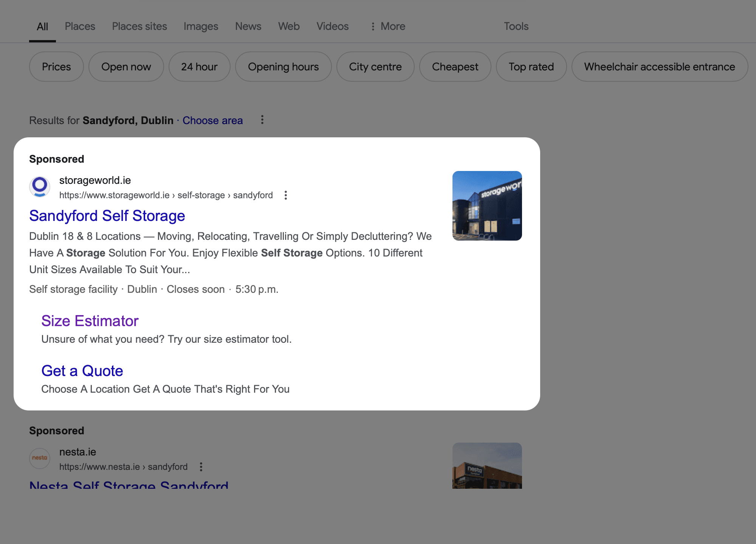Viewport: 756px width, 544px height.
Task: Expand the More search filters menu
Action: [x=388, y=26]
